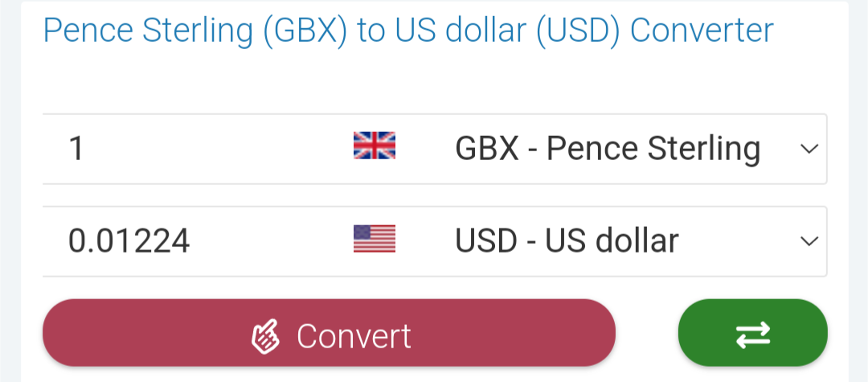Select the "US dollar" target currency text
The image size is (868, 382).
(612, 240)
